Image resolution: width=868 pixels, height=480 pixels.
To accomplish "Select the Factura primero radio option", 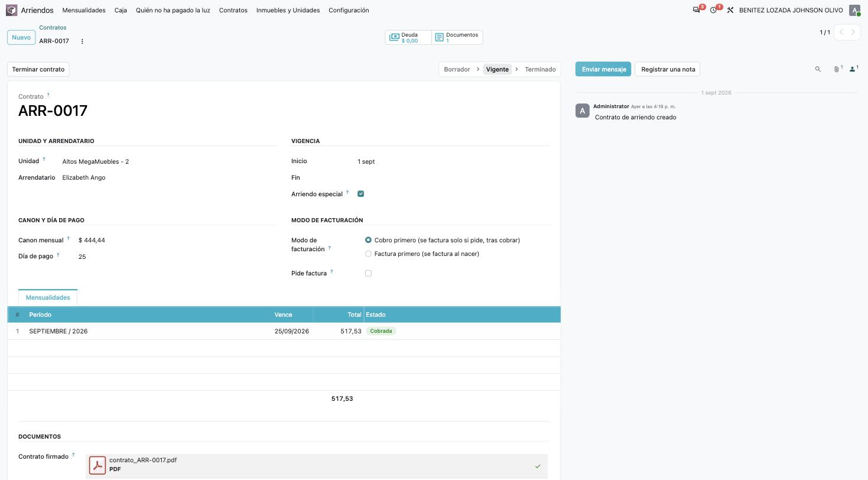I will coord(368,254).
